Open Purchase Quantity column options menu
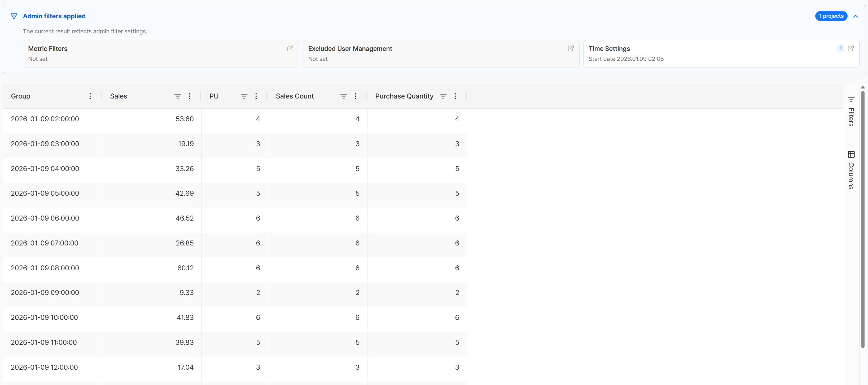This screenshot has width=868, height=385. click(455, 96)
